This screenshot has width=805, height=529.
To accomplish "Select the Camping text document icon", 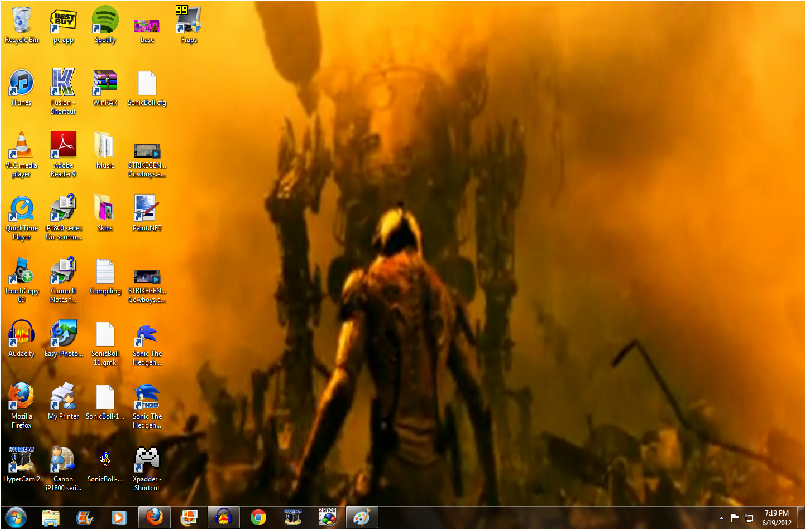I will [105, 276].
